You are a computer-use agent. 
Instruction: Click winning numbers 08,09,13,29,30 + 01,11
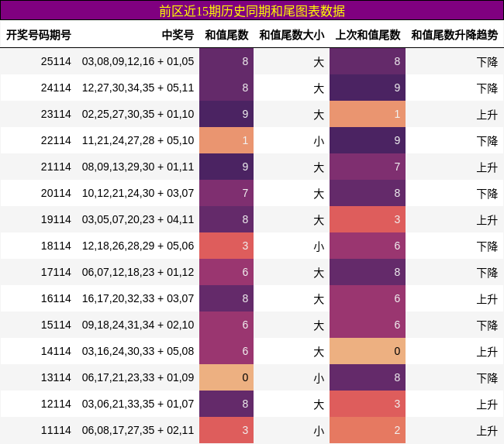point(138,167)
